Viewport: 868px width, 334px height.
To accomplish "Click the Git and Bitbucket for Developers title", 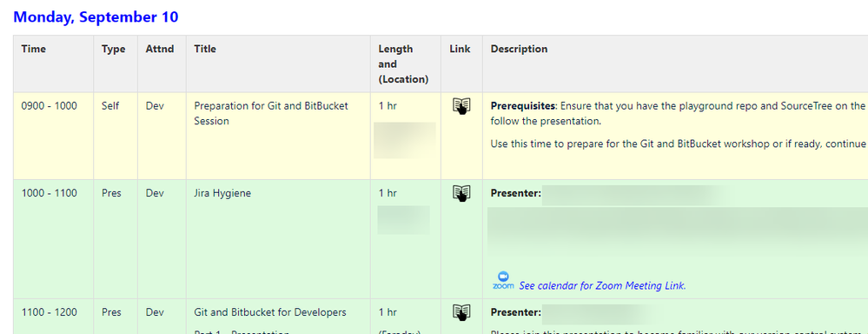I will click(270, 312).
